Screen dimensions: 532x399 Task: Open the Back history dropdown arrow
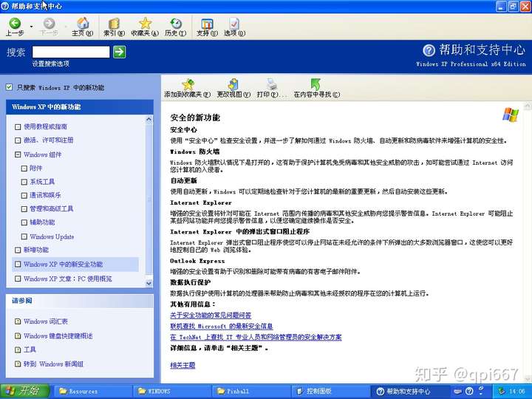31,27
